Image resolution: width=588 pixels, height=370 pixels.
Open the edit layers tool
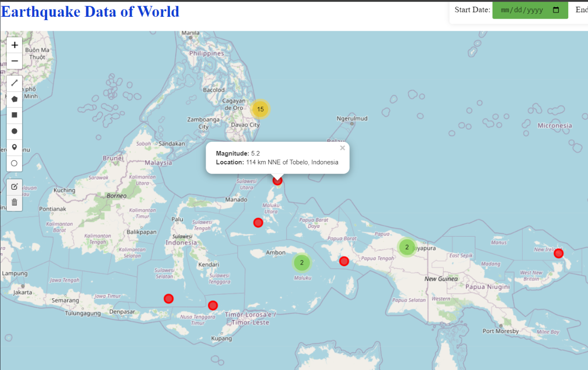pyautogui.click(x=14, y=186)
